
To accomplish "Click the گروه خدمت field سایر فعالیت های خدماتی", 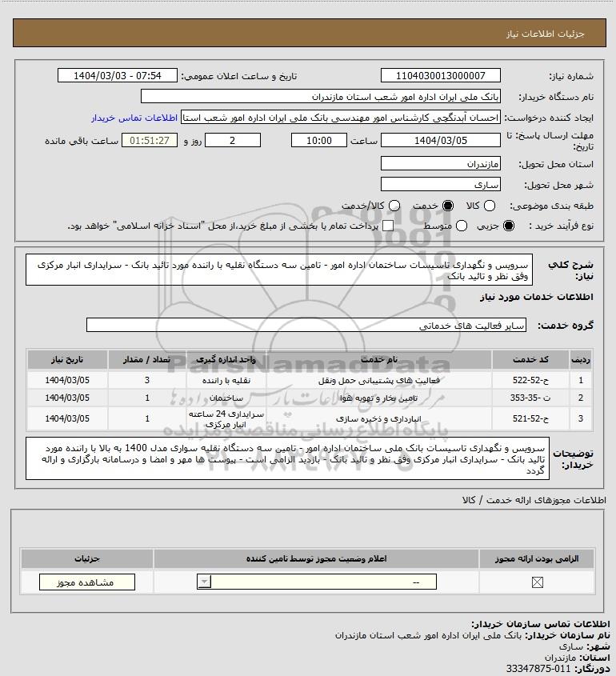I will click(x=306, y=325).
